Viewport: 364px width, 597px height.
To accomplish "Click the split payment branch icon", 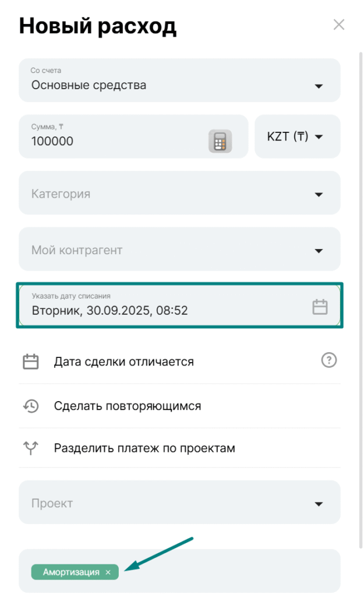I will click(31, 448).
